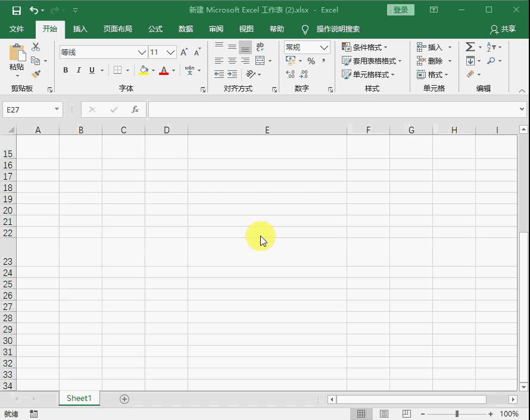Open the font size 11 dropdown

point(171,52)
